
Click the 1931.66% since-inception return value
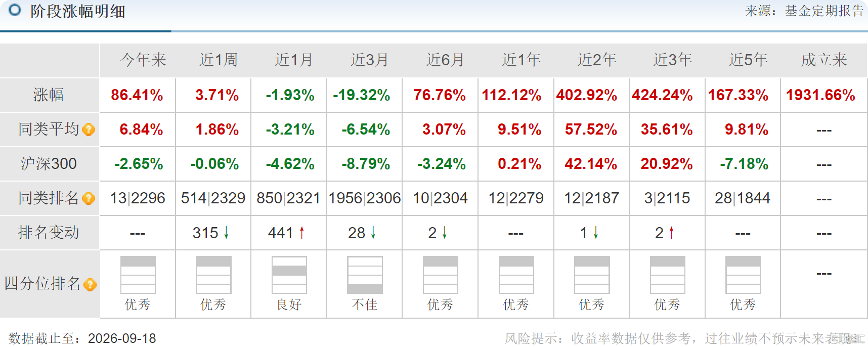point(820,95)
